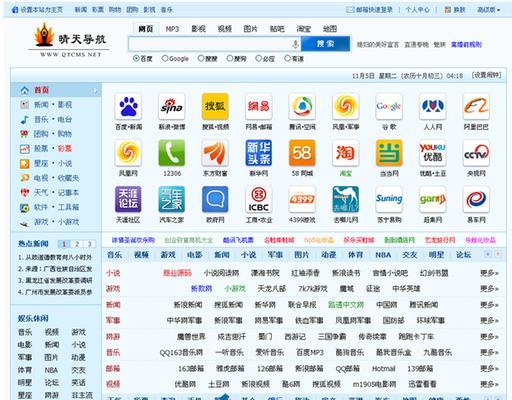Open the Sina site icon

click(x=172, y=106)
